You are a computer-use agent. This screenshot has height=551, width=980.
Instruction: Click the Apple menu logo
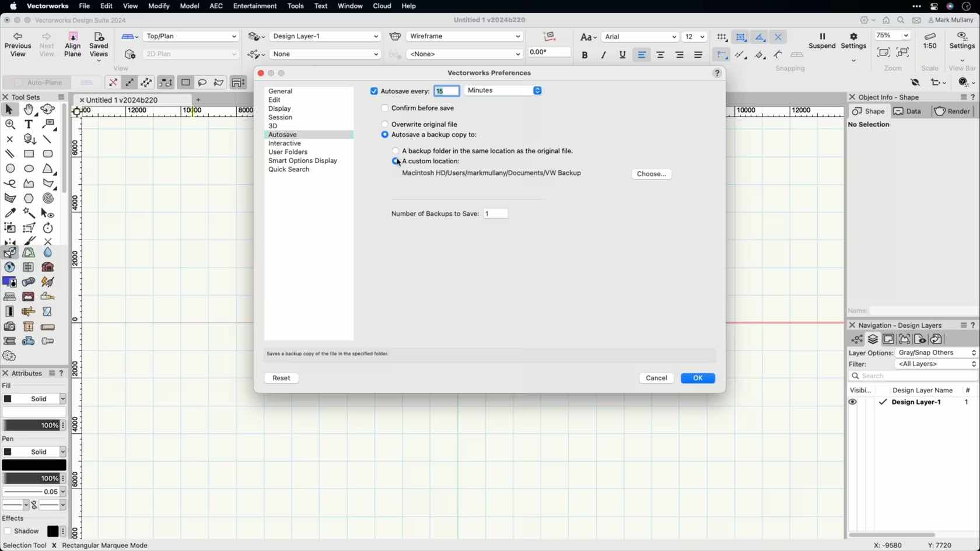(x=13, y=6)
